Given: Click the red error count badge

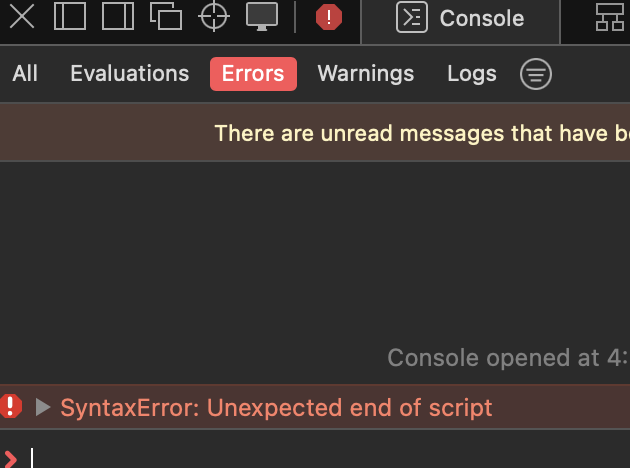Looking at the screenshot, I should 329,17.
